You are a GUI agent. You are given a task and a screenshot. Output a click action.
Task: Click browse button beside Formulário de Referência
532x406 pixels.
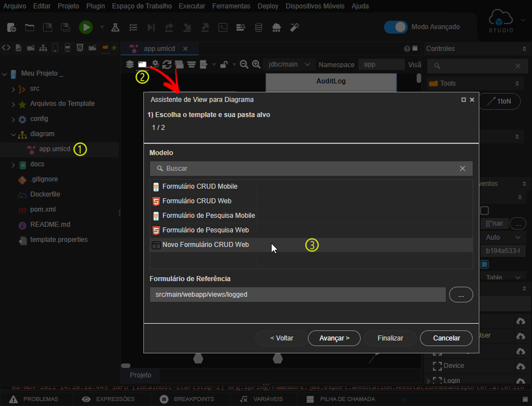461,295
